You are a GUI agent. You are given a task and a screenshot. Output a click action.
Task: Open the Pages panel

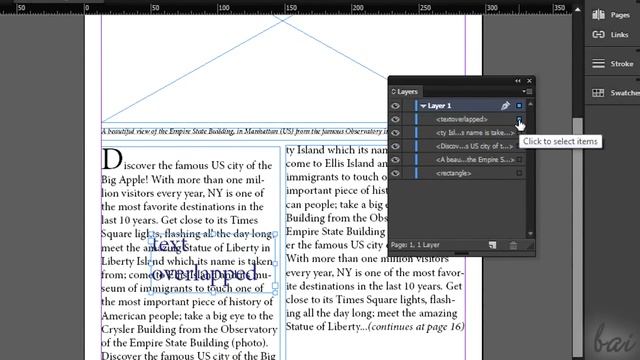coord(611,15)
